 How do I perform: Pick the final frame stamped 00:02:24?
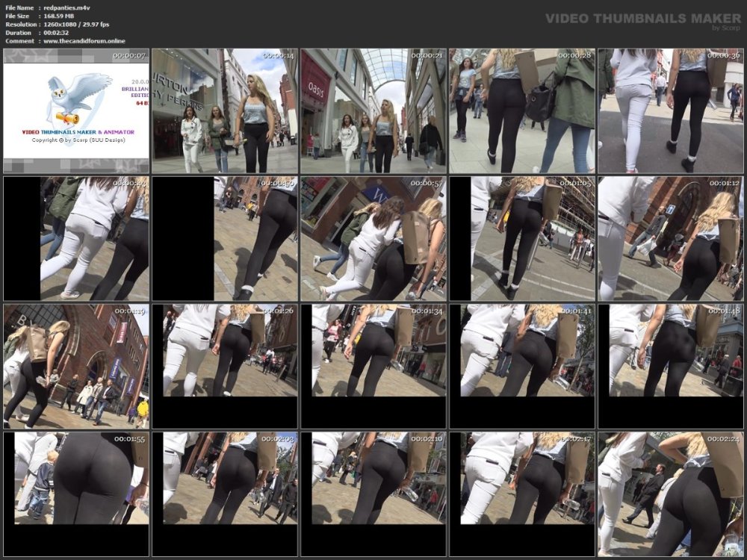(x=671, y=494)
